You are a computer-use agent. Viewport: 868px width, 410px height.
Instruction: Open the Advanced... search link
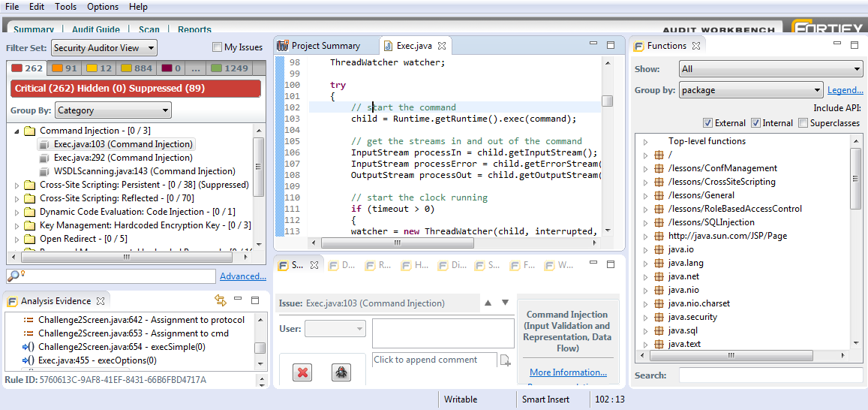pos(243,276)
